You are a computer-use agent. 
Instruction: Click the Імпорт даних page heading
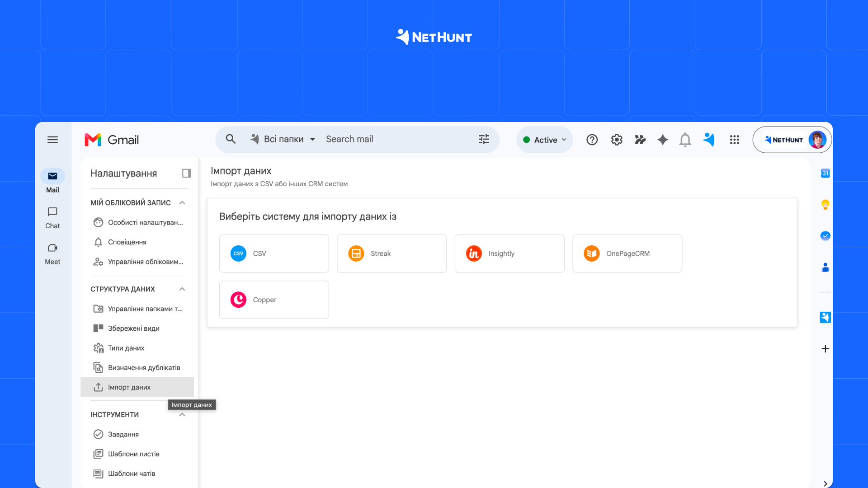[x=241, y=171]
